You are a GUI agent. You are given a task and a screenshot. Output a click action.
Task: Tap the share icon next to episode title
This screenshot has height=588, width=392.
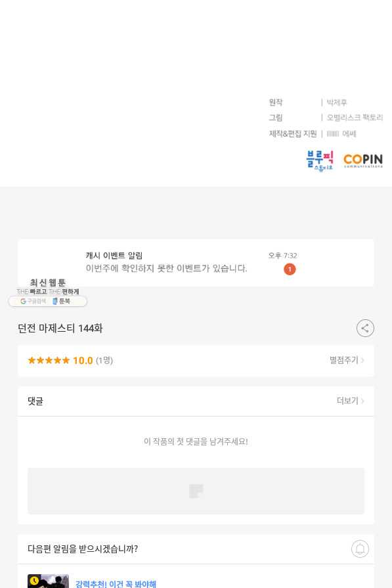(365, 328)
